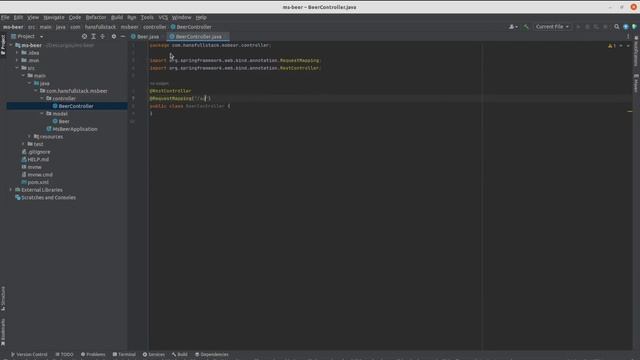640x360 pixels.
Task: Open the Services tool window
Action: coord(154,354)
